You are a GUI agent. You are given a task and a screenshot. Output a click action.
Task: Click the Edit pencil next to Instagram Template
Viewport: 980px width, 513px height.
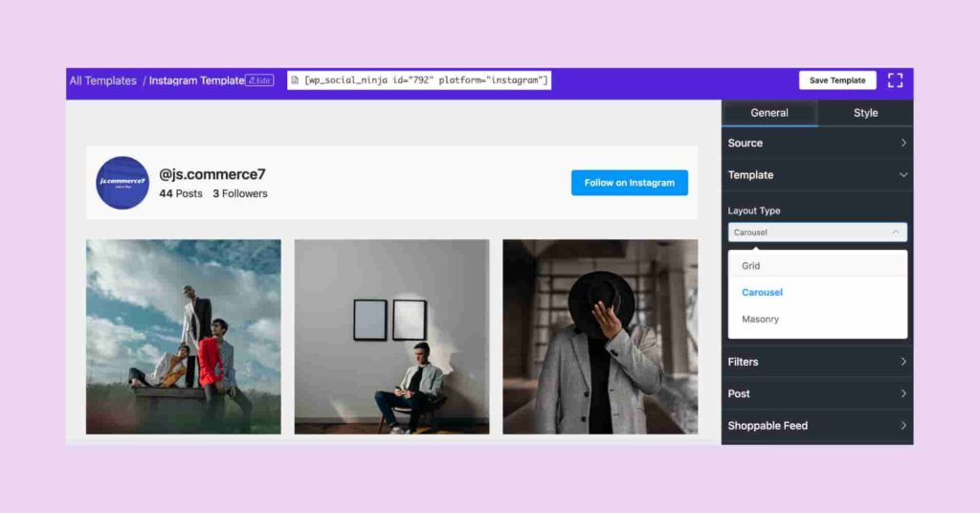coord(259,80)
